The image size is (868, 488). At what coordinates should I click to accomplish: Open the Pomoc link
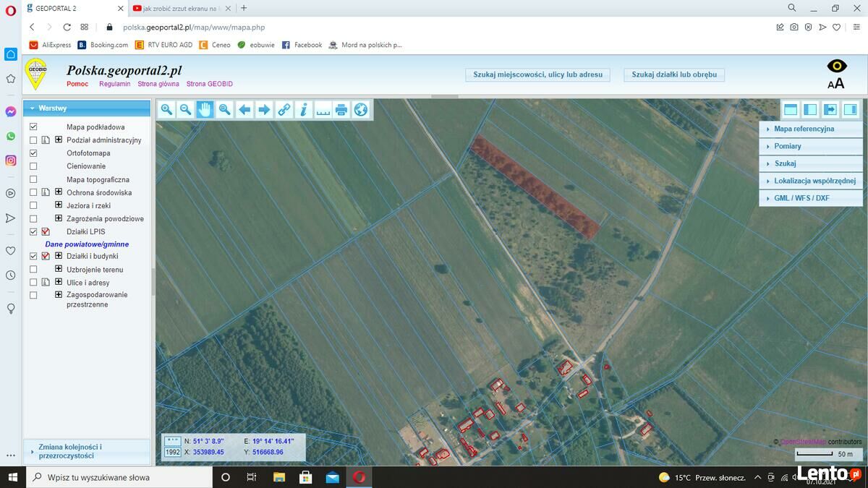click(77, 84)
